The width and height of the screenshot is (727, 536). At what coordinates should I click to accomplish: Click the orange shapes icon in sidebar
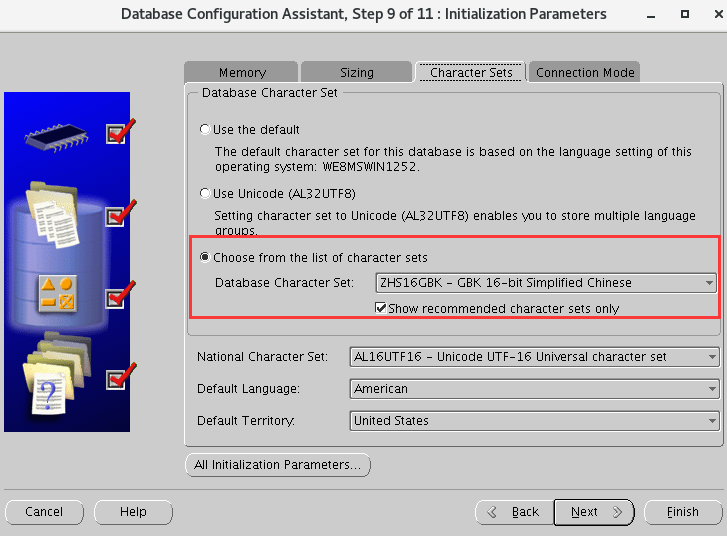pyautogui.click(x=56, y=293)
